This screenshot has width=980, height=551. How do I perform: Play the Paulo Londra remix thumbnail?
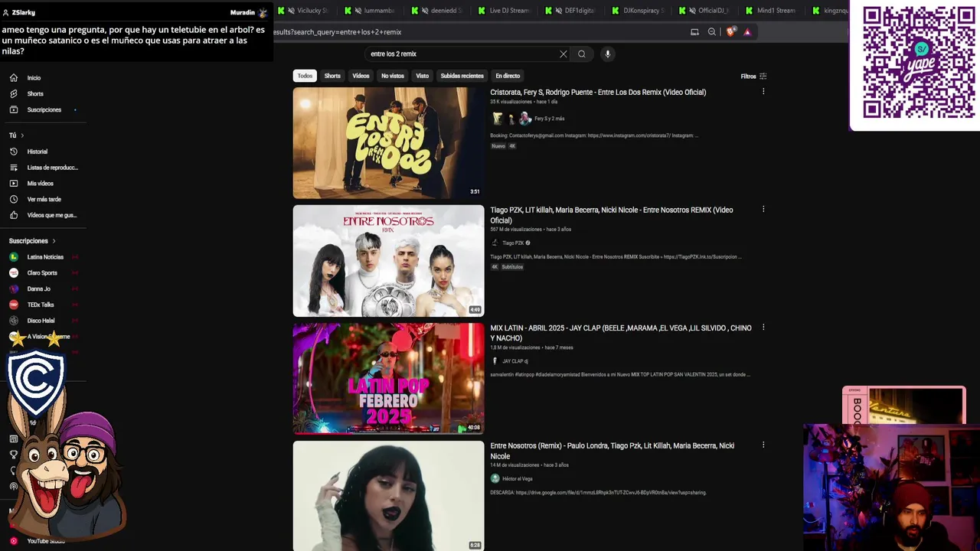[x=388, y=496]
